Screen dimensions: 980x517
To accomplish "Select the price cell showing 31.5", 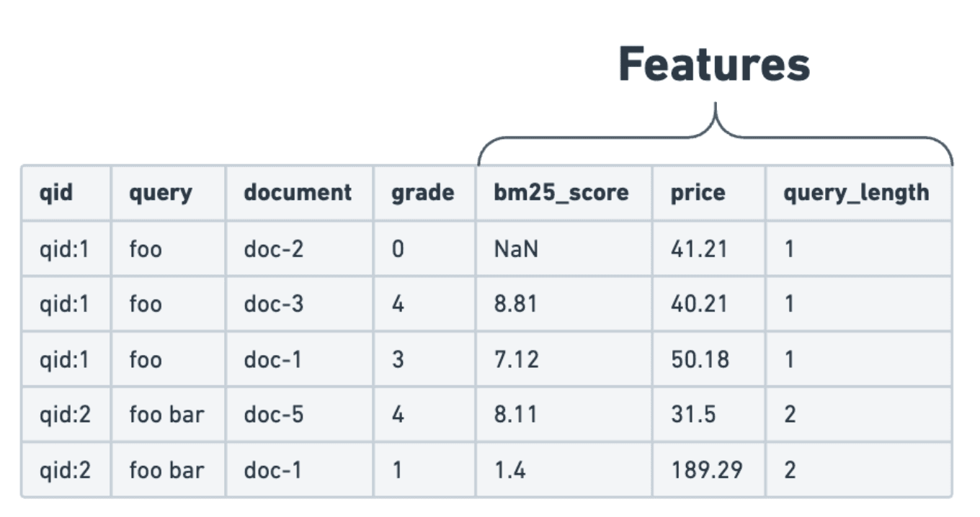I will [694, 415].
